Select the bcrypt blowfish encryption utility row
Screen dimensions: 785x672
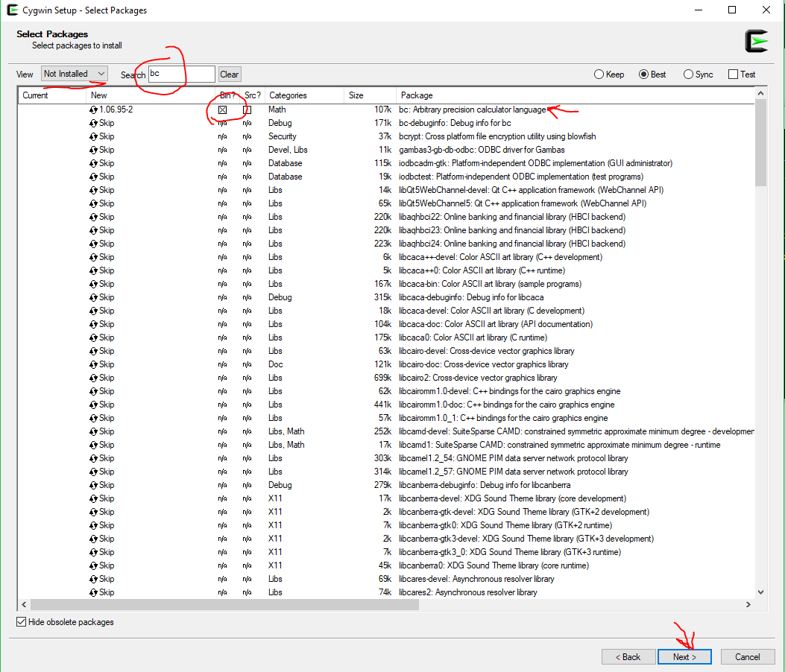coord(386,136)
